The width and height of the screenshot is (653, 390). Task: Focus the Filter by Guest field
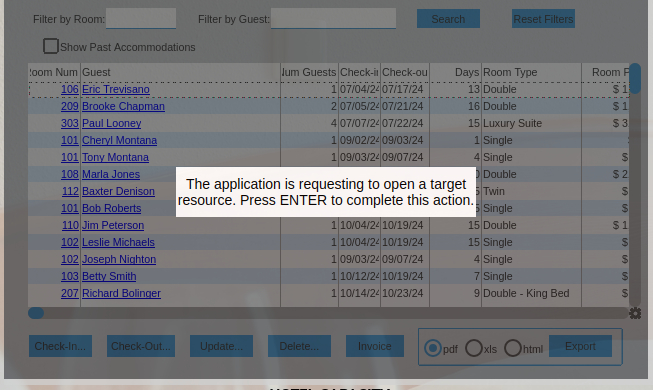coord(333,19)
